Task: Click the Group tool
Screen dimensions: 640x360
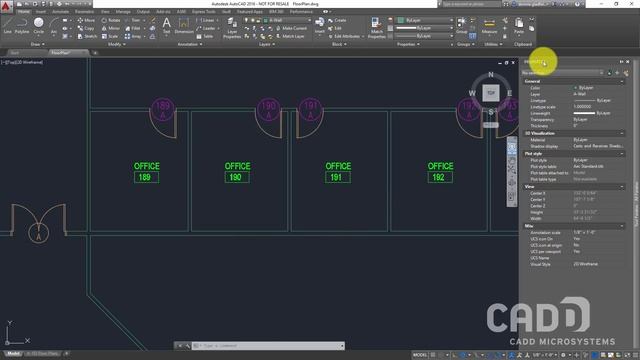Action: click(x=462, y=25)
